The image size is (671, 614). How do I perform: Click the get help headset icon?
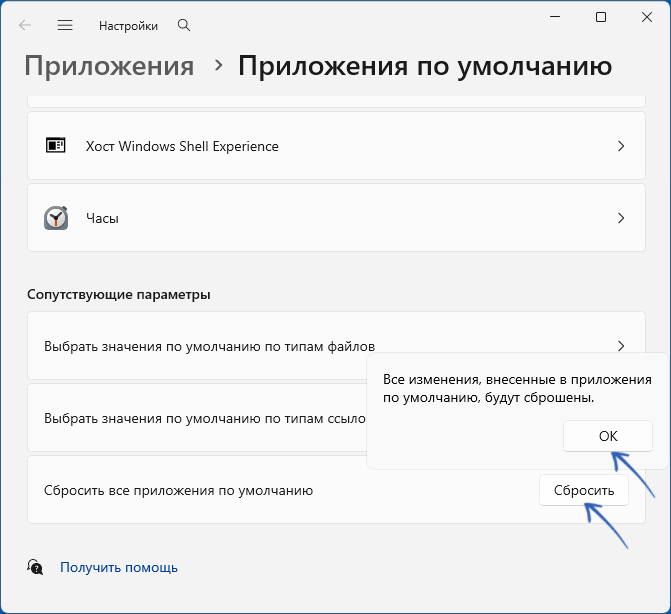(35, 567)
